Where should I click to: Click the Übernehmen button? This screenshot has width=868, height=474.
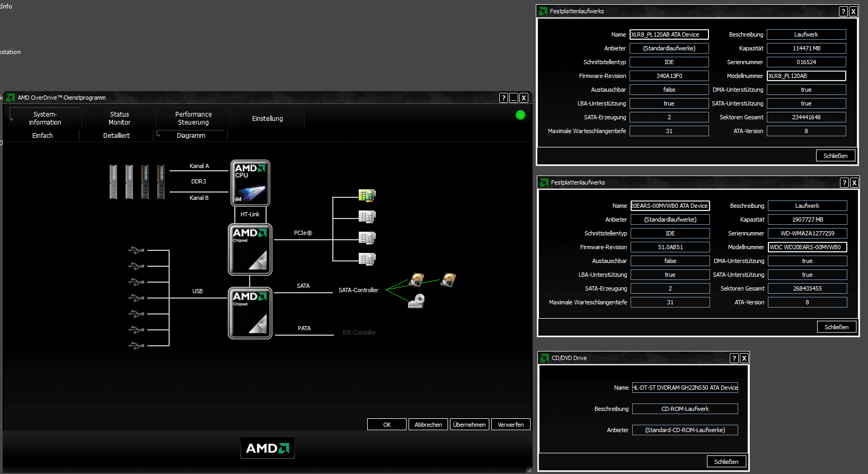coord(470,425)
